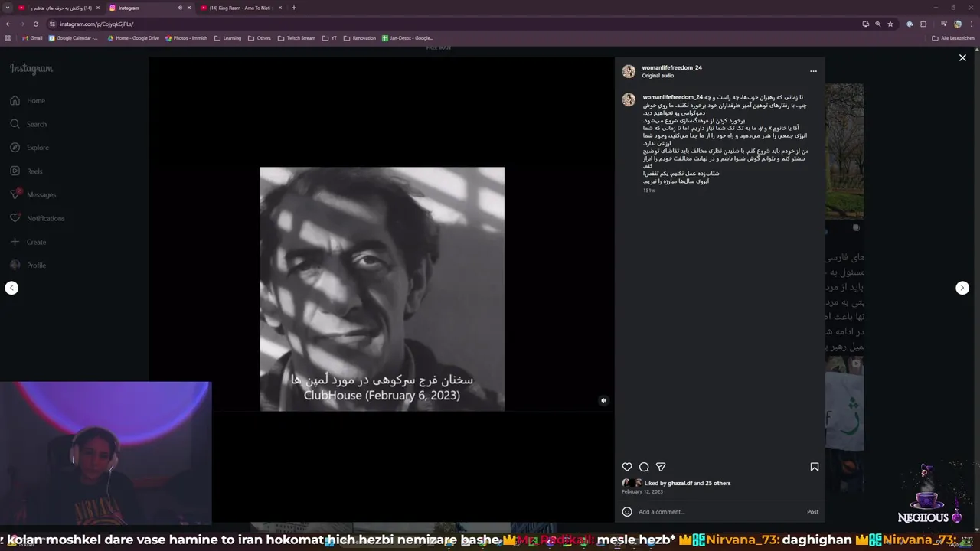The width and height of the screenshot is (980, 551).
Task: Click commenter avatar beside the caption
Action: [x=629, y=99]
